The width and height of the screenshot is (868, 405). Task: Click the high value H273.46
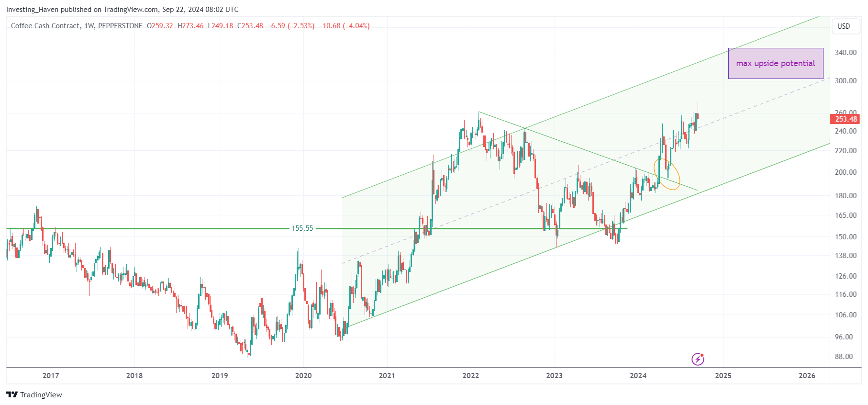(x=190, y=26)
